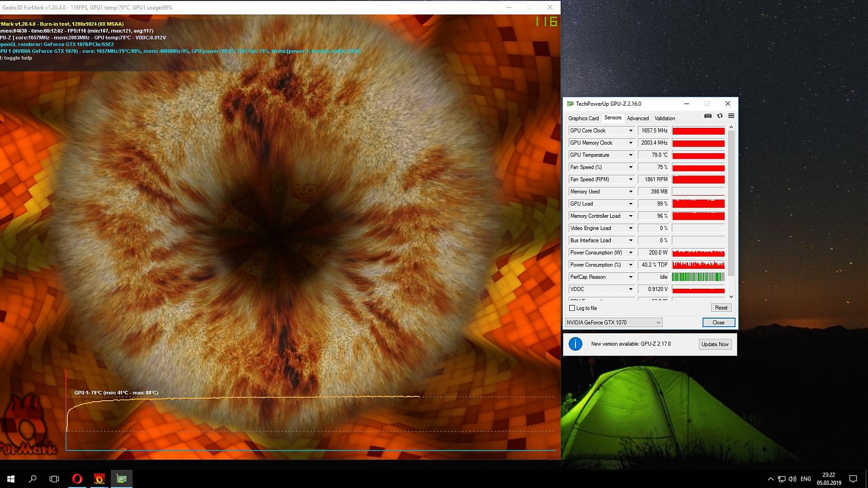Switch to Opera browser on the taskbar
The height and width of the screenshot is (488, 868).
pyautogui.click(x=77, y=479)
